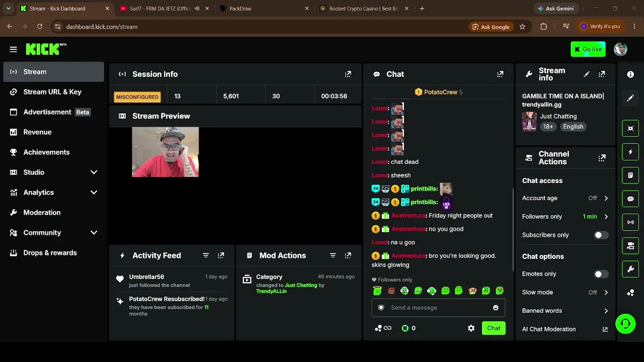Pop out the Session Info panel

coord(348,74)
